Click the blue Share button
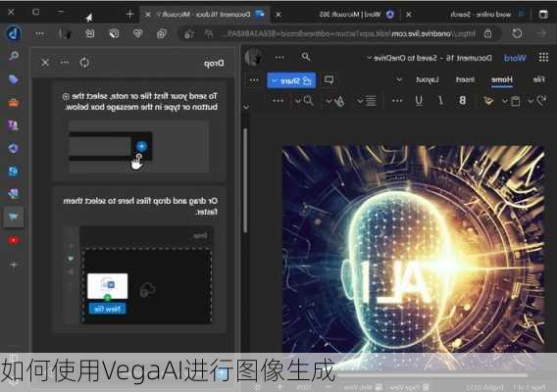Viewport: 557px width, 392px height. click(291, 80)
